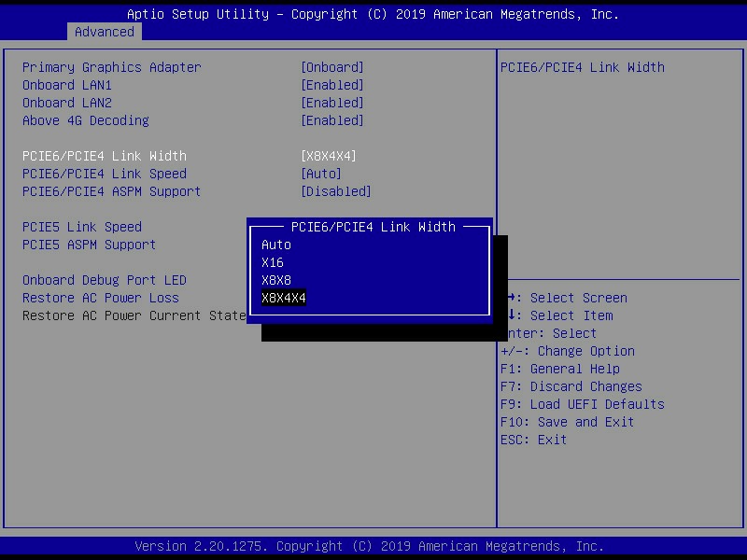Choose X16 in the popup list
The height and width of the screenshot is (560, 747).
coord(273,262)
